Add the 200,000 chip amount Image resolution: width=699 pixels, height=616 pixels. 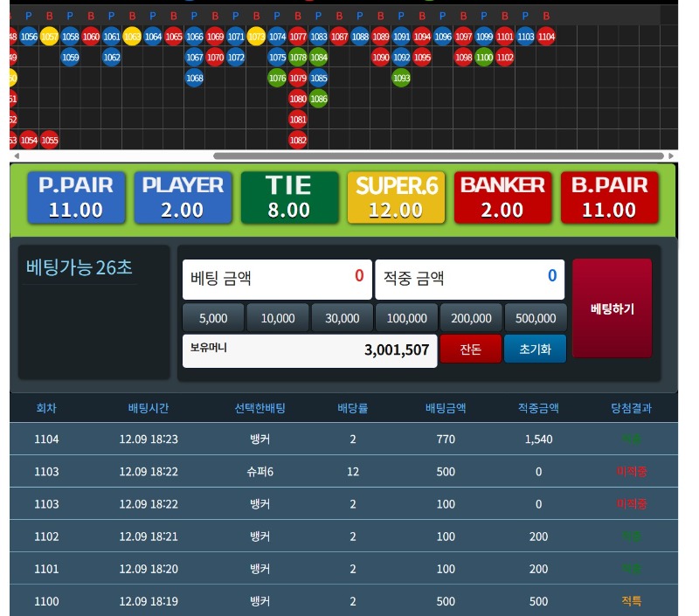pyautogui.click(x=471, y=318)
